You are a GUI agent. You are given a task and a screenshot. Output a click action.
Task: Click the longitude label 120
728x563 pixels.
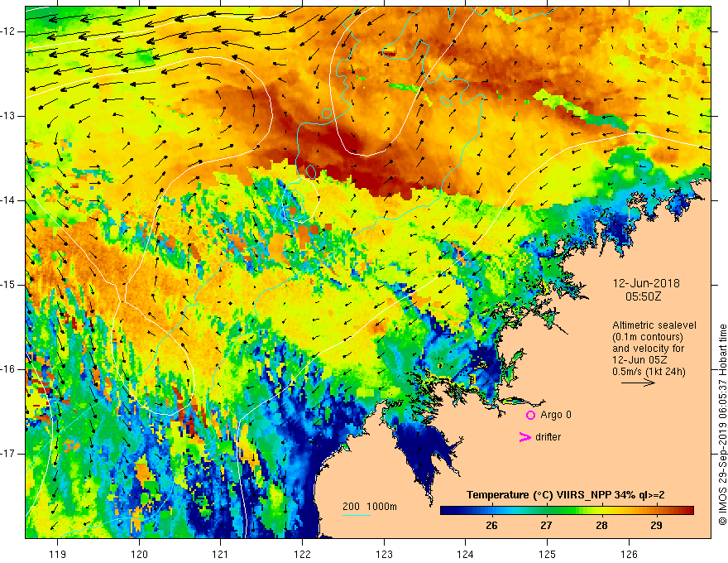139,554
